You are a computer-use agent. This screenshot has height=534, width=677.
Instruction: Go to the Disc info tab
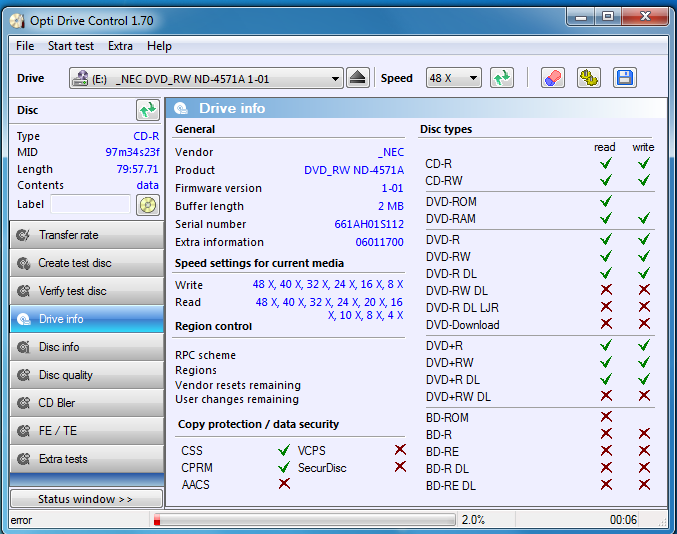87,347
